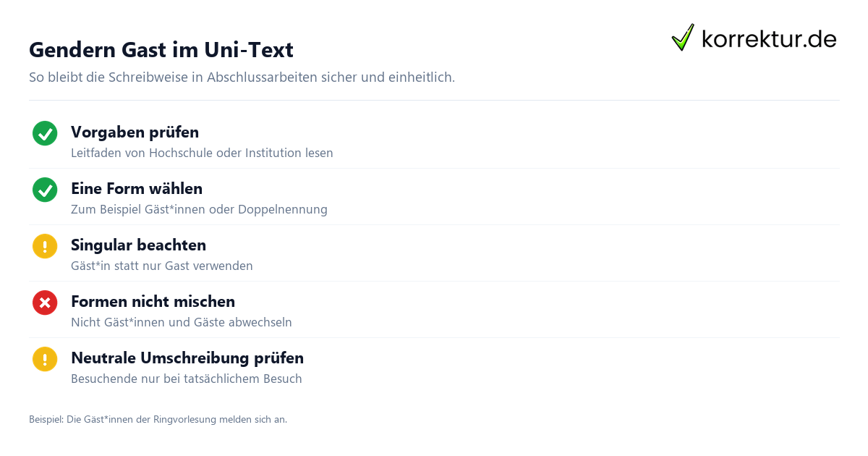The width and height of the screenshot is (868, 456).
Task: Click the text Leitfaden von Hochschule oder Institution lesen
Action: (x=202, y=153)
